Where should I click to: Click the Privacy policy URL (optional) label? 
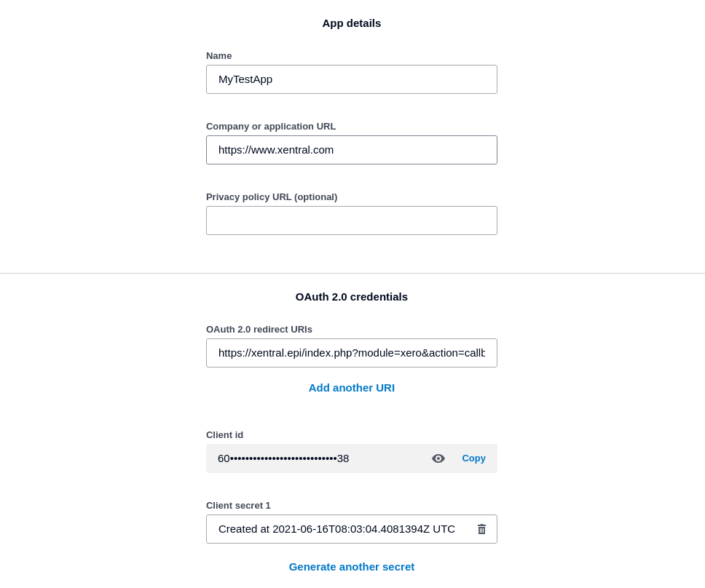[272, 197]
